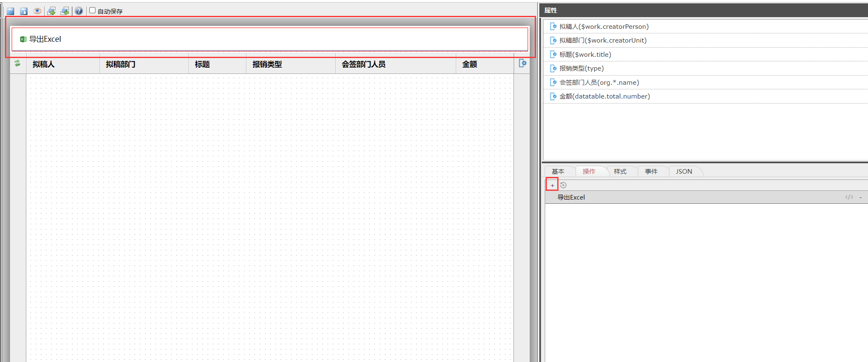Select the 金额 column header
868x362 pixels.
pyautogui.click(x=485, y=64)
